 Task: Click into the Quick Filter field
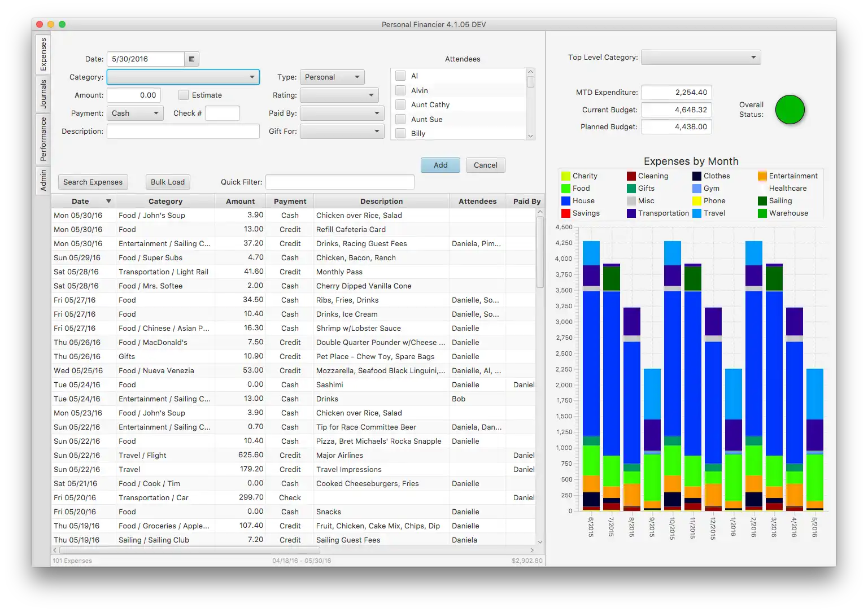pos(339,182)
